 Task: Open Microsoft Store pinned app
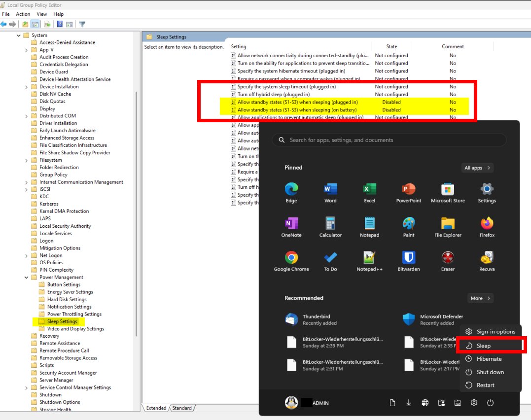pos(448,193)
